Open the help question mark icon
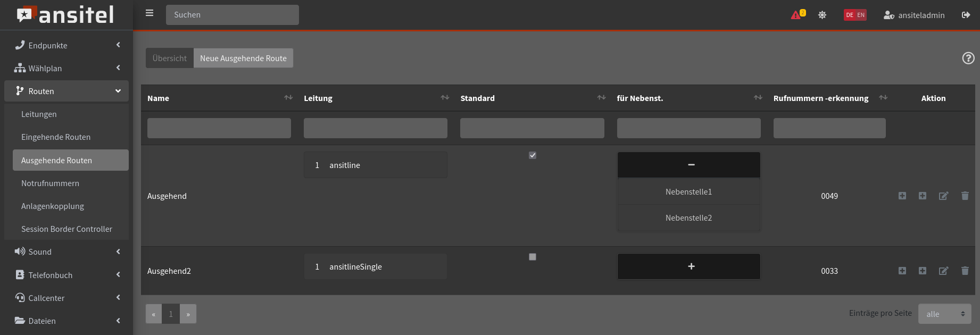The image size is (980, 335). 968,58
